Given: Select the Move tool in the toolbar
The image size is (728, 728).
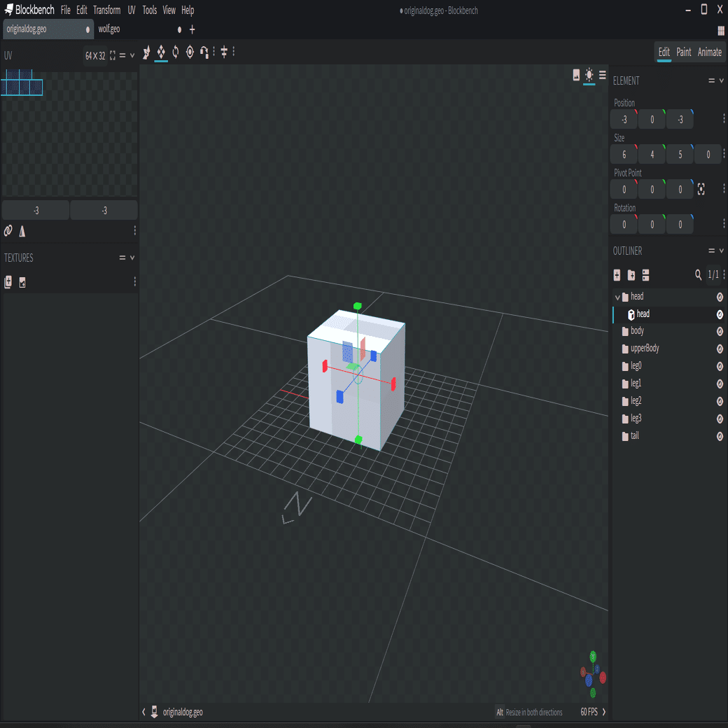Looking at the screenshot, I should pos(146,52).
